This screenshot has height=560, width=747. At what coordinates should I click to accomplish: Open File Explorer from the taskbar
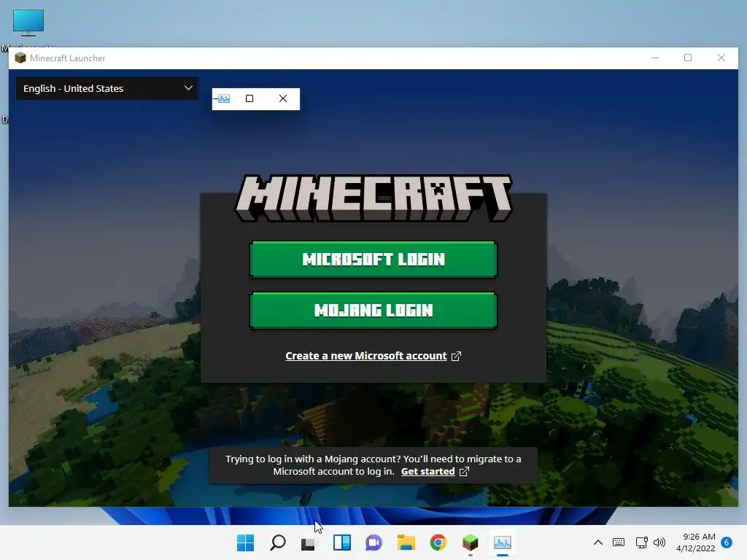pos(406,542)
